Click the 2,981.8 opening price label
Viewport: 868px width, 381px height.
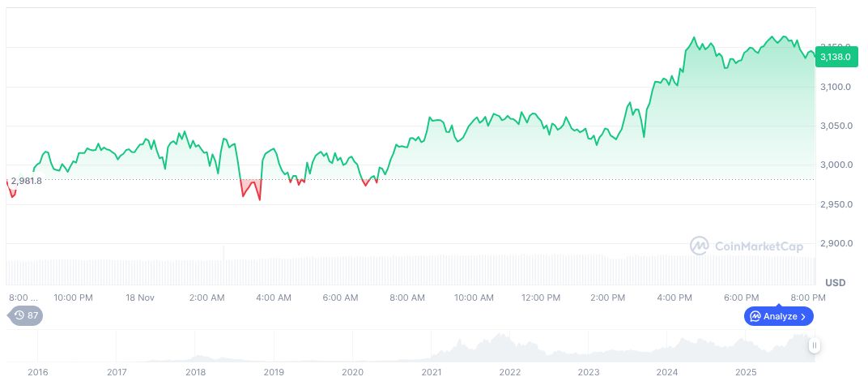click(x=25, y=180)
